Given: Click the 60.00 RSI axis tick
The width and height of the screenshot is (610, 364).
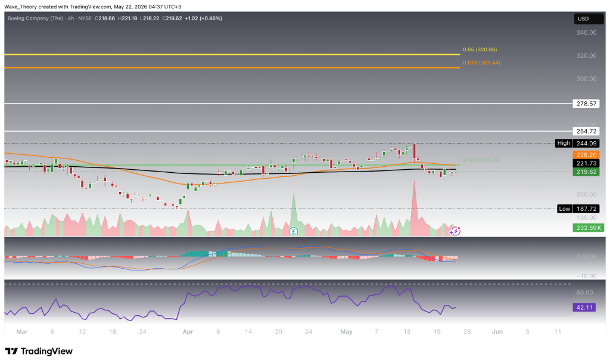Looking at the screenshot, I should 584,293.
